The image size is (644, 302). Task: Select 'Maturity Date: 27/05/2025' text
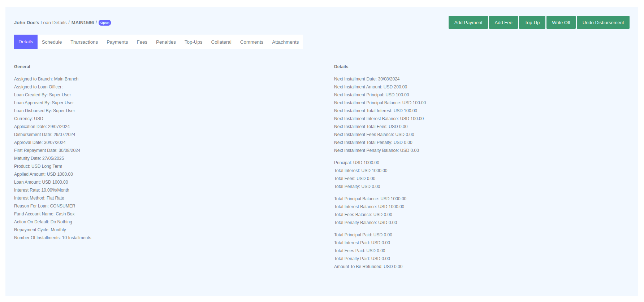39,158
